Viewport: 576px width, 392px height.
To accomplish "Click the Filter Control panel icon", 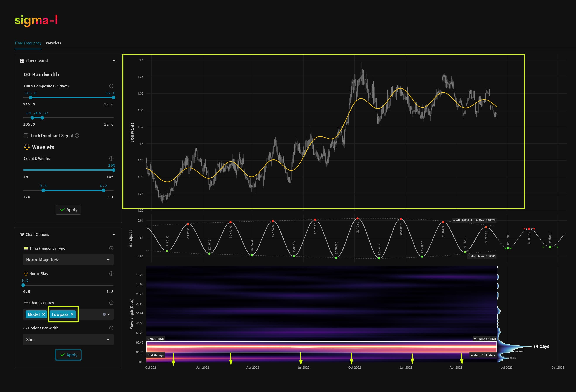I will (22, 61).
